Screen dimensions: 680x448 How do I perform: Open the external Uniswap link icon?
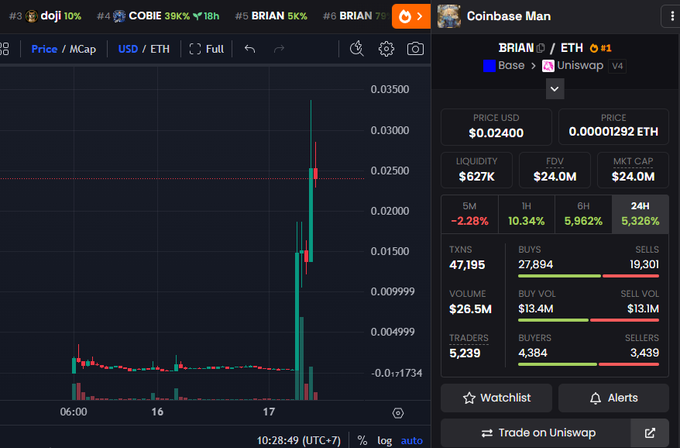650,433
